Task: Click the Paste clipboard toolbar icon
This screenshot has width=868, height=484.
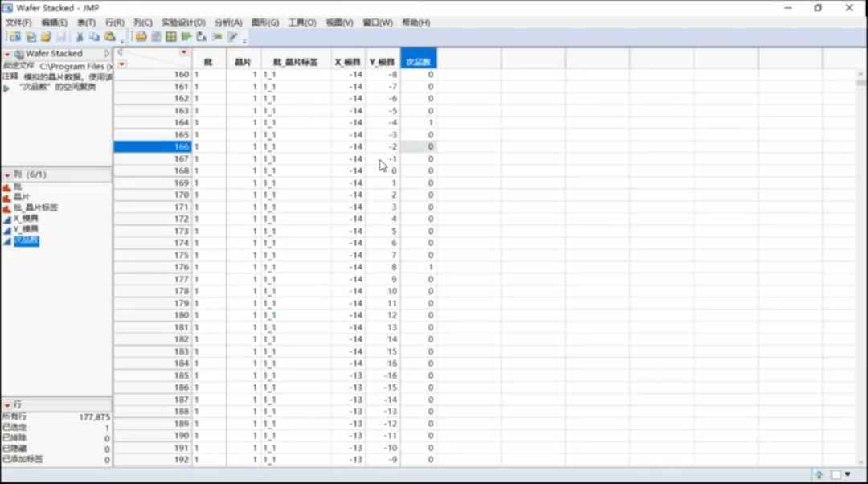Action: pos(109,37)
